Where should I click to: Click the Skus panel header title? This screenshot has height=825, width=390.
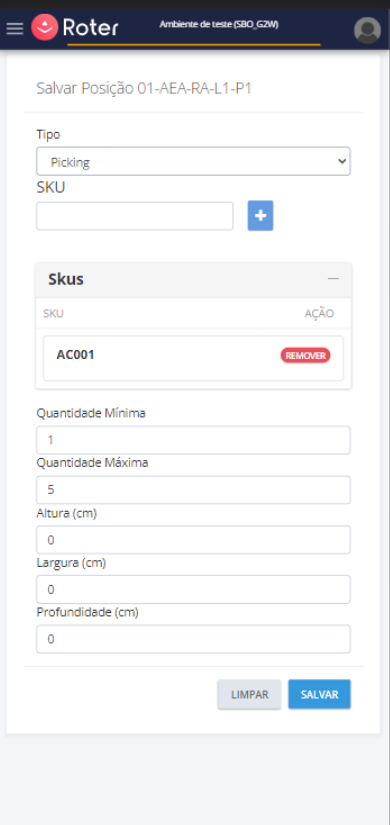(66, 279)
